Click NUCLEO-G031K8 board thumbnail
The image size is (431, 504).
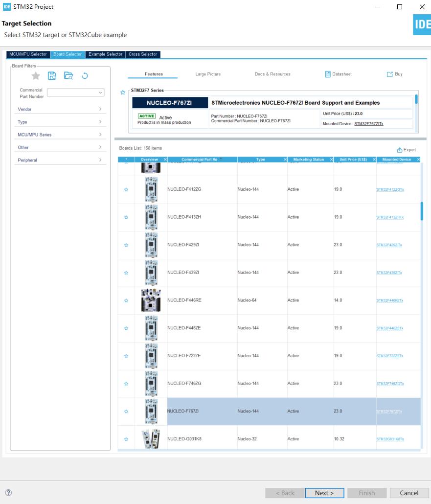[x=151, y=439]
